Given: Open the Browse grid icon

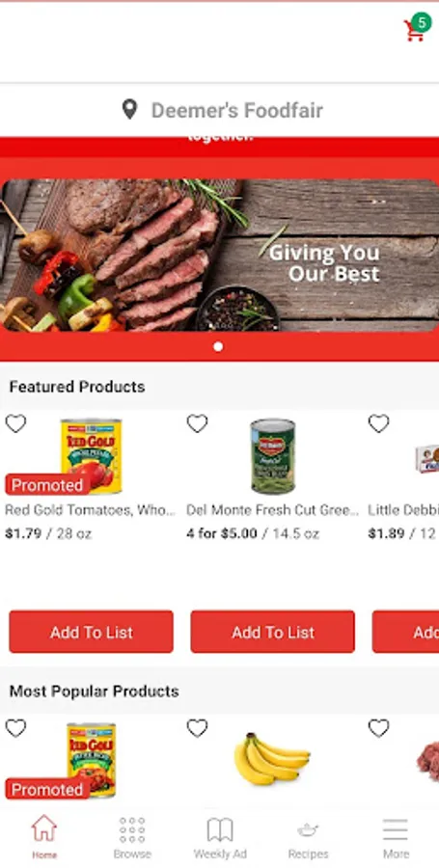Looking at the screenshot, I should 132,829.
